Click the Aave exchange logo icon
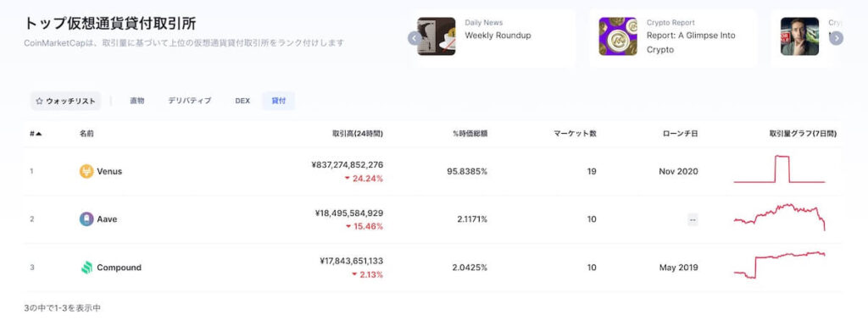The image size is (868, 320). tap(86, 219)
